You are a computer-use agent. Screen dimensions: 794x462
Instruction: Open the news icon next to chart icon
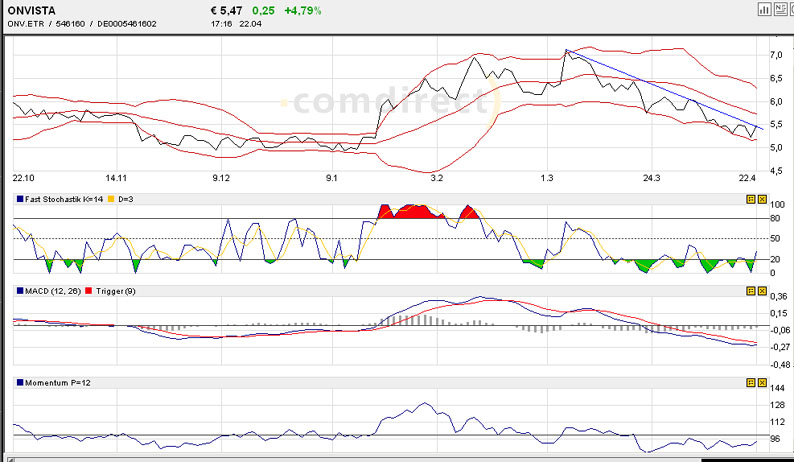[779, 9]
